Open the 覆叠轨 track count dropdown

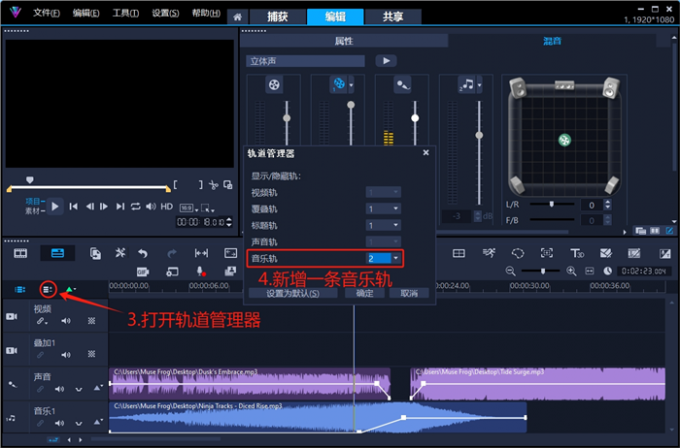(x=396, y=209)
